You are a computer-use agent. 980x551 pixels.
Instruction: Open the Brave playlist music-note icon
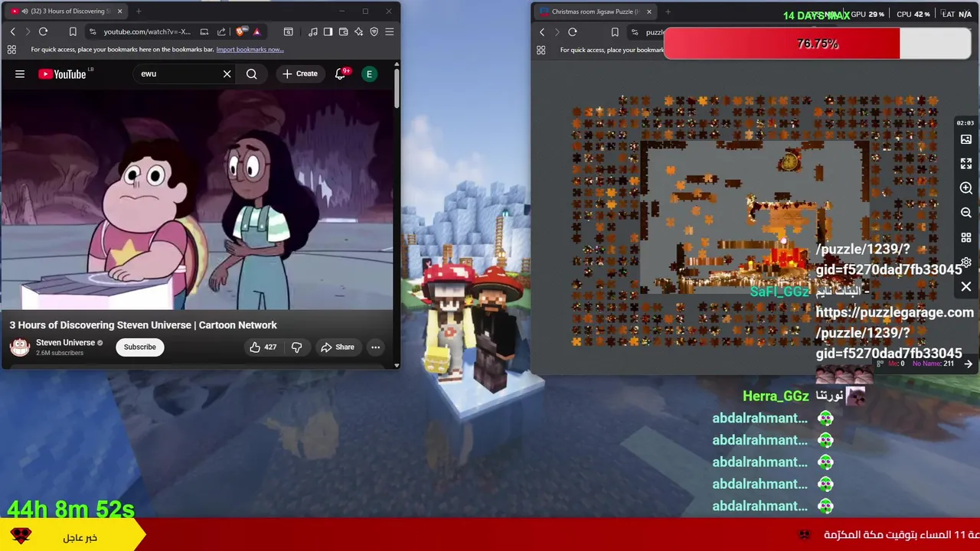tap(312, 31)
